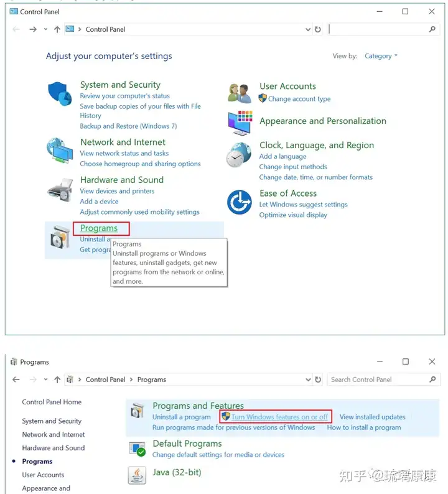Image resolution: width=448 pixels, height=494 pixels.
Task: Open Choose homegroup and sharing options
Action: click(x=140, y=164)
